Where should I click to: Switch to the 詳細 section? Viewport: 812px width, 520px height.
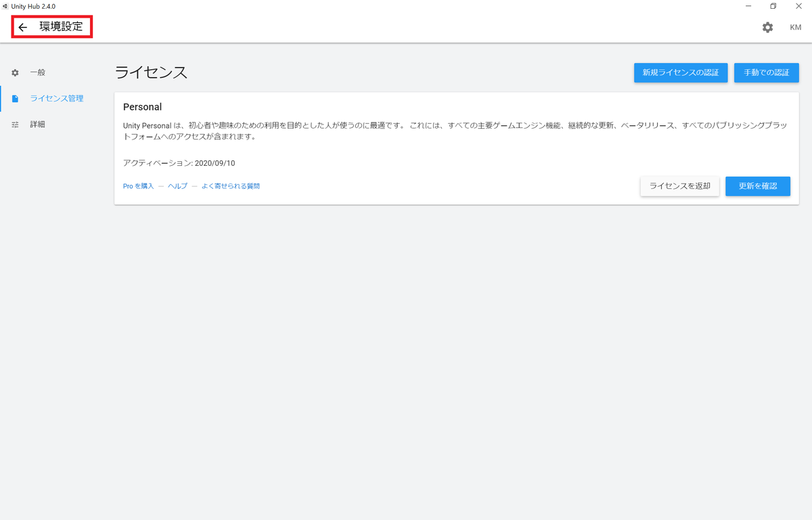[38, 124]
